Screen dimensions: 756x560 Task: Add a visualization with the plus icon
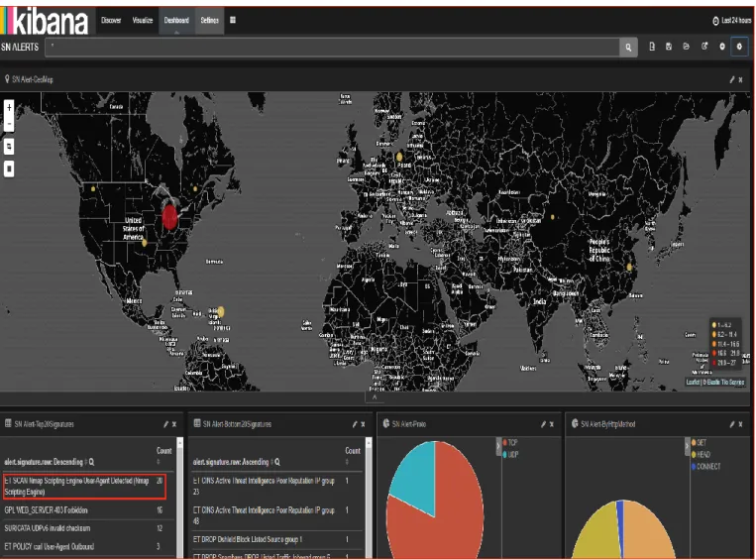721,47
